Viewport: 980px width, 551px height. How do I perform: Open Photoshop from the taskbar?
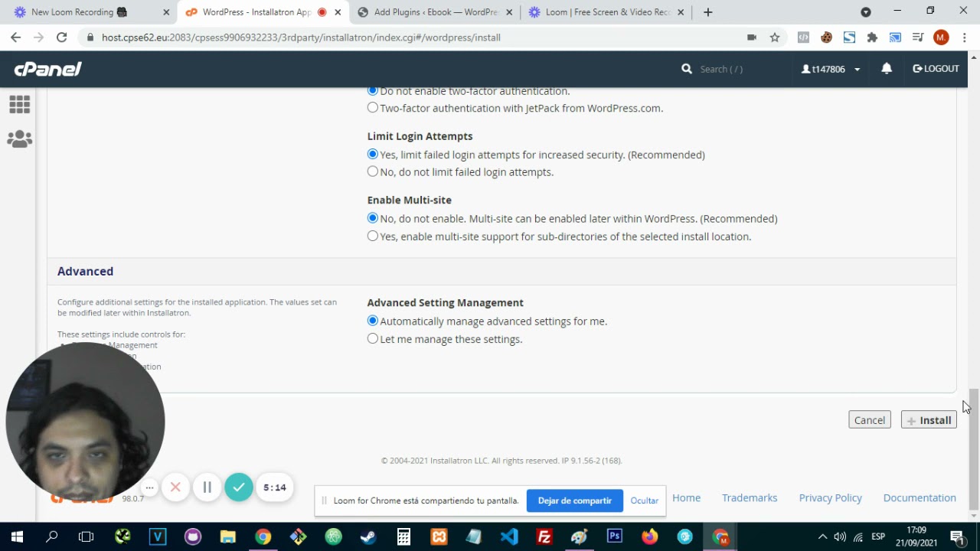click(615, 537)
